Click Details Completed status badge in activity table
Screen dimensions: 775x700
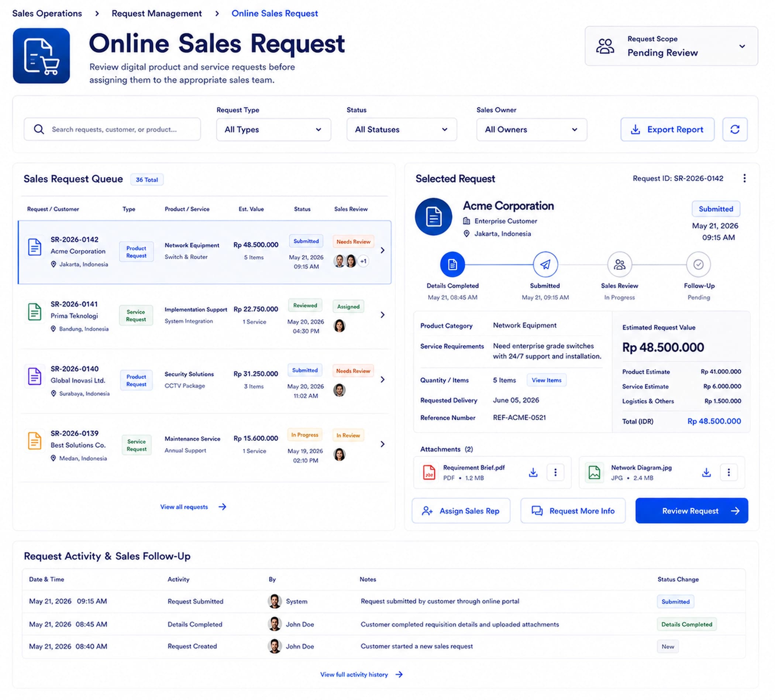click(686, 624)
